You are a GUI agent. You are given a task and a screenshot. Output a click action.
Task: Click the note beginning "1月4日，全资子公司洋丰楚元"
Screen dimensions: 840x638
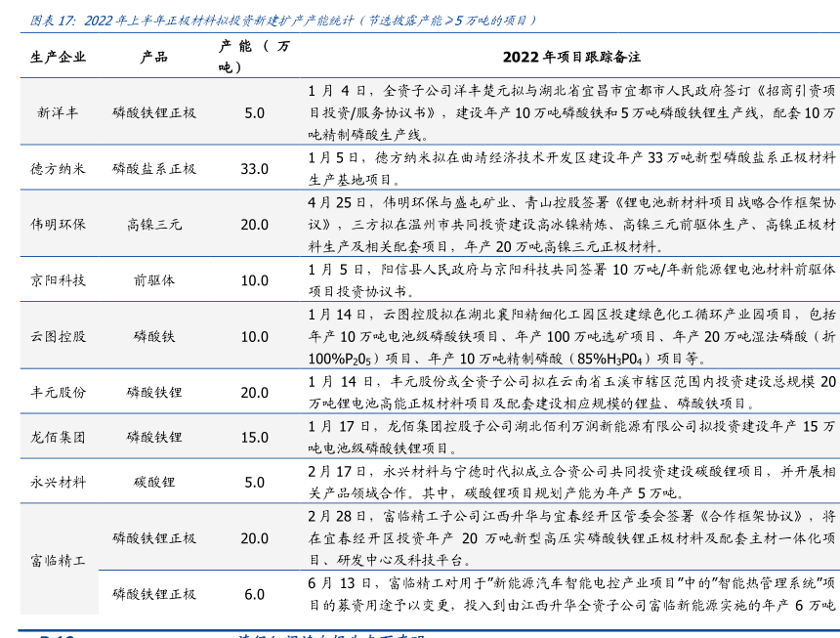(571, 112)
